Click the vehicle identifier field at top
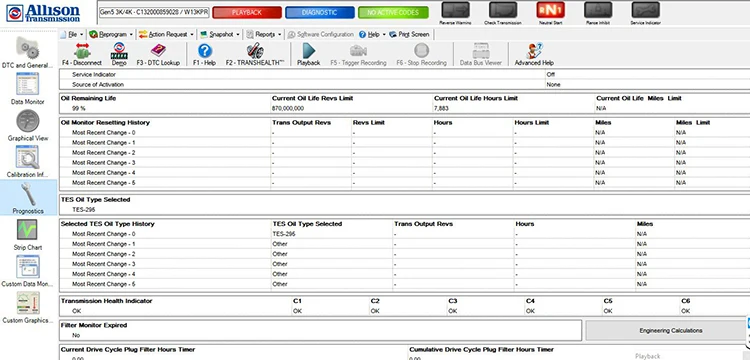Image resolution: width=750 pixels, height=360 pixels. pyautogui.click(x=154, y=12)
